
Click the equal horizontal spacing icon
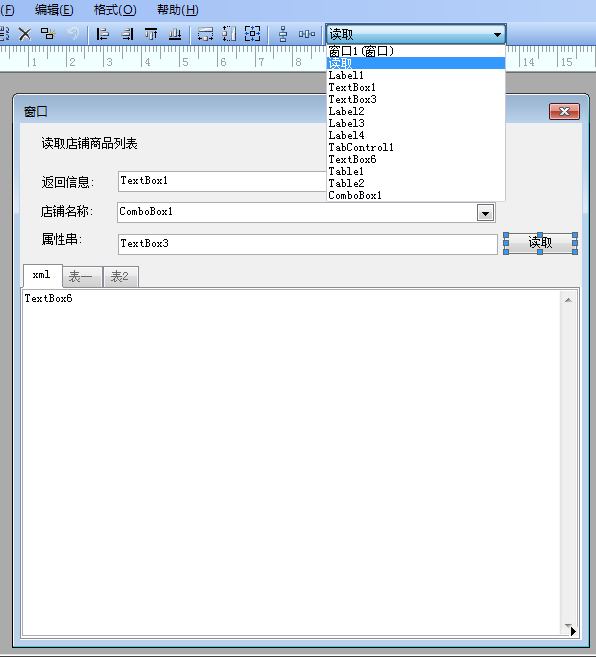pyautogui.click(x=307, y=34)
